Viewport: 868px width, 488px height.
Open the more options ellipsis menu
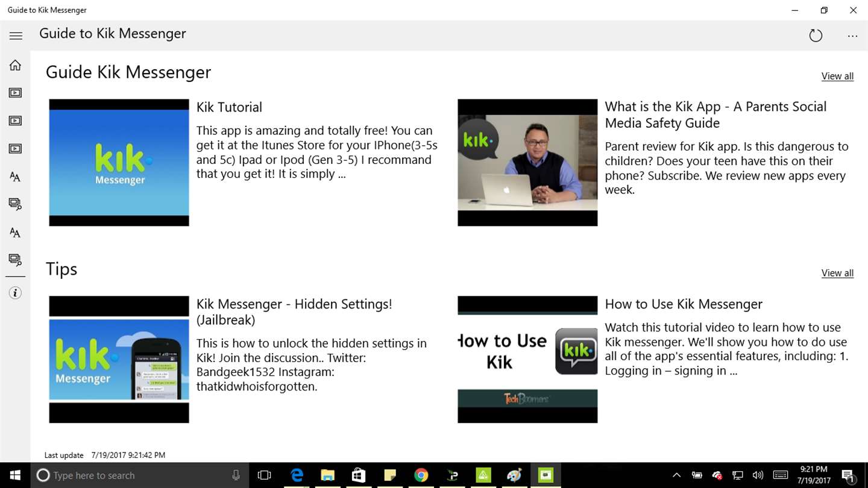[x=852, y=36]
